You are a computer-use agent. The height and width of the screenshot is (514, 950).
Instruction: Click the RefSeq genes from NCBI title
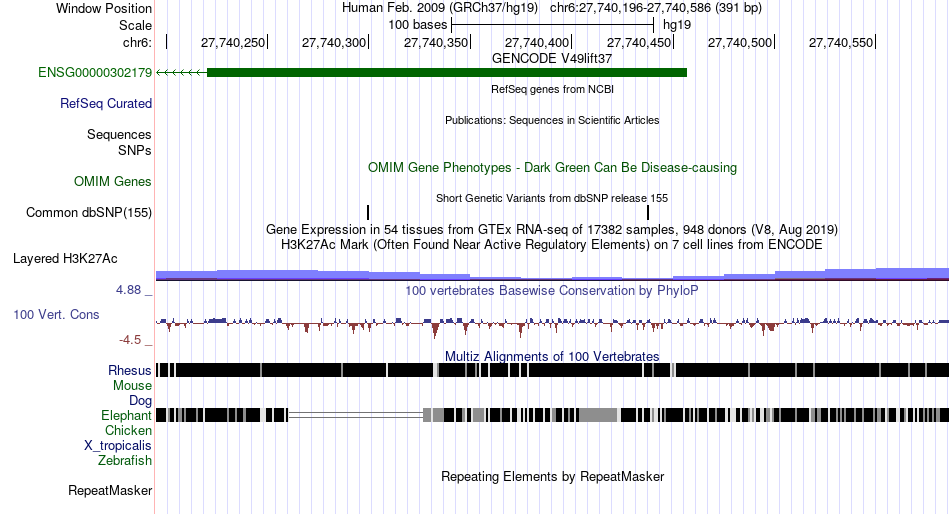pyautogui.click(x=552, y=89)
